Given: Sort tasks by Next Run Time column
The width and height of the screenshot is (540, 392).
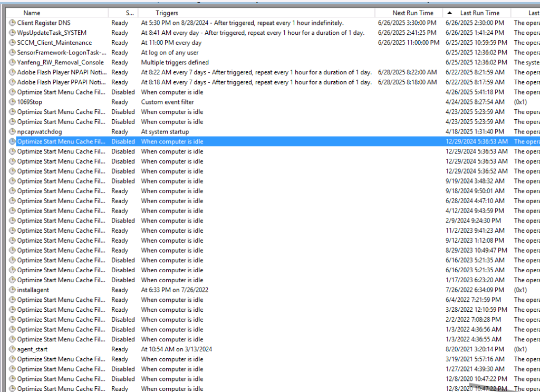Looking at the screenshot, I should pos(413,13).
